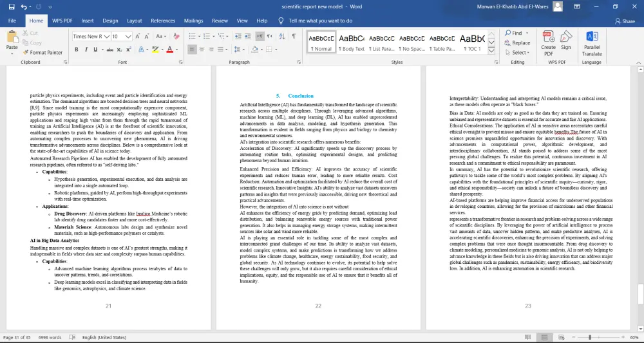Switch to the Design tab

[x=110, y=21]
